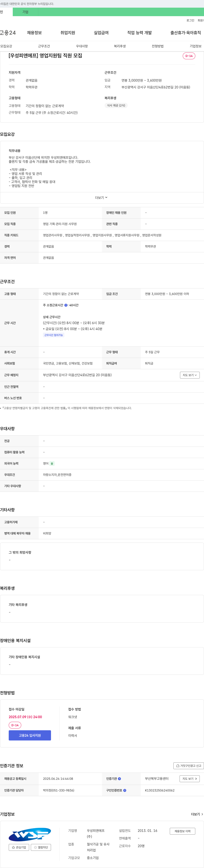
Task: Click the job title 영업지원팀 직원 모집
Action: click(45, 56)
